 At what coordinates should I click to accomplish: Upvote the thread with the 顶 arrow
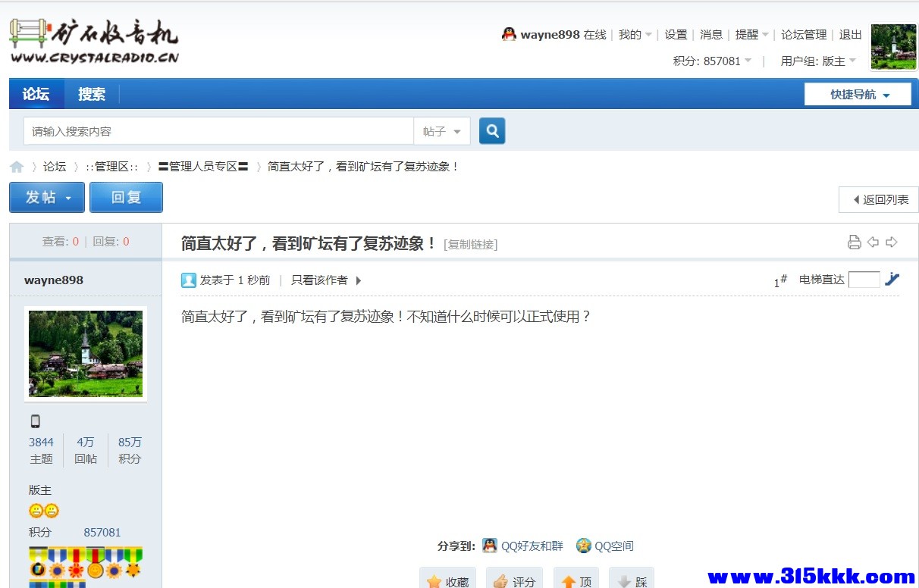tap(576, 580)
